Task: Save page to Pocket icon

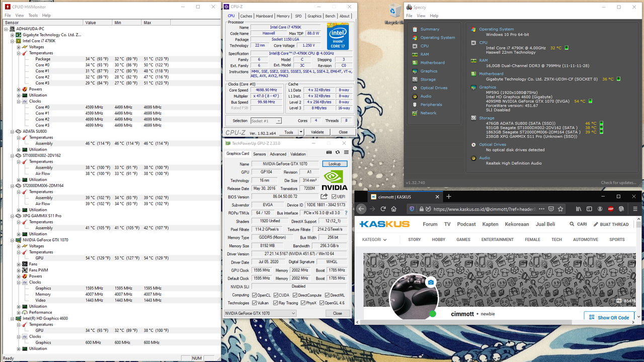Action: pyautogui.click(x=551, y=209)
